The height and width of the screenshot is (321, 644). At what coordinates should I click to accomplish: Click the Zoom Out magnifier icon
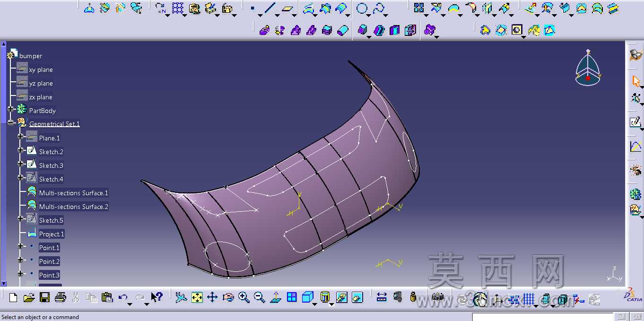[260, 297]
